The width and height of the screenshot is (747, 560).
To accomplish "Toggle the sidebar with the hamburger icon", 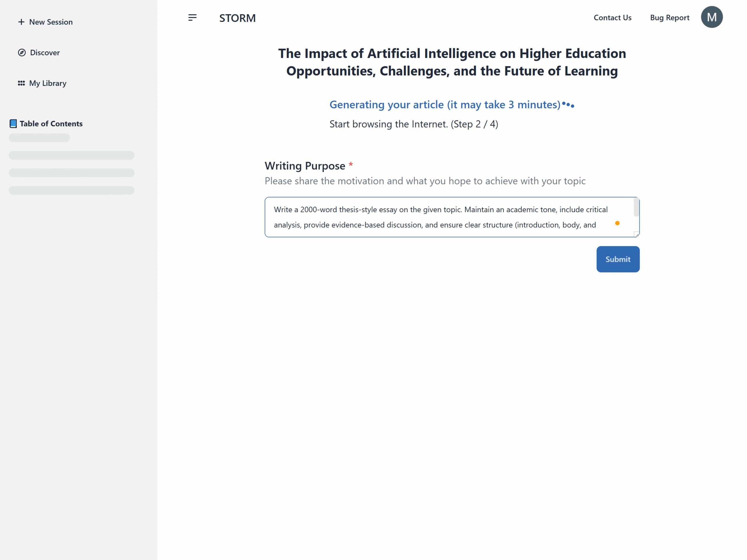I will point(193,18).
